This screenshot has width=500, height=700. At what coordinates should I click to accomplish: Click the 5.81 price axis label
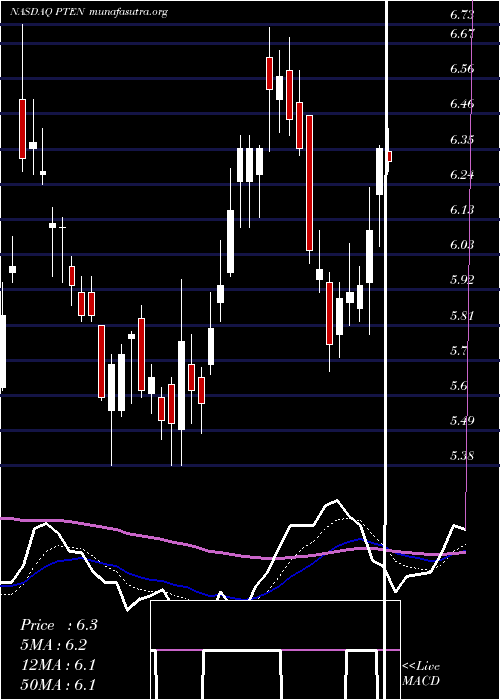pyautogui.click(x=462, y=316)
